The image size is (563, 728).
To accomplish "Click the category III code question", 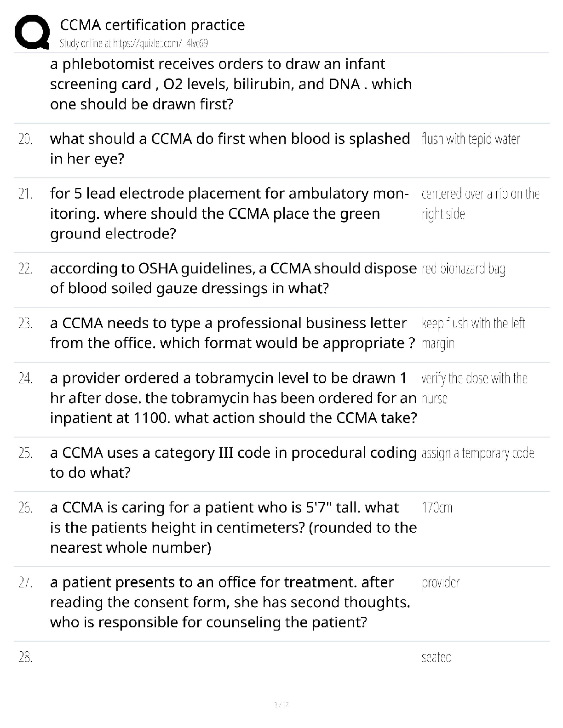I will point(233,463).
